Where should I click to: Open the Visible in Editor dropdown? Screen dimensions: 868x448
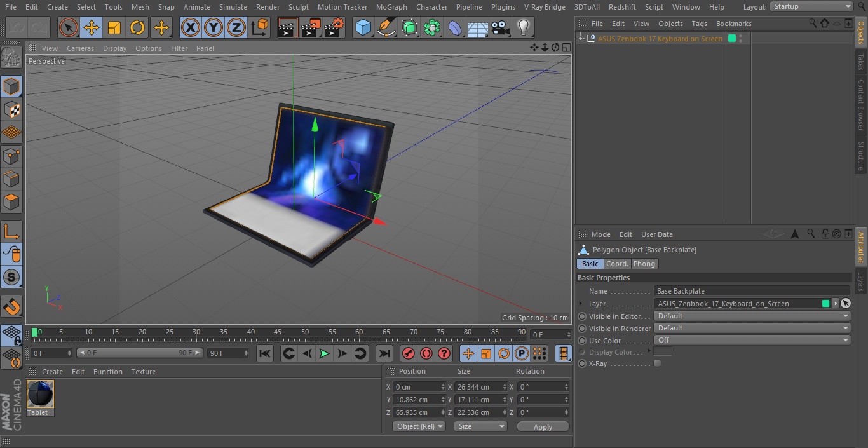click(x=752, y=316)
